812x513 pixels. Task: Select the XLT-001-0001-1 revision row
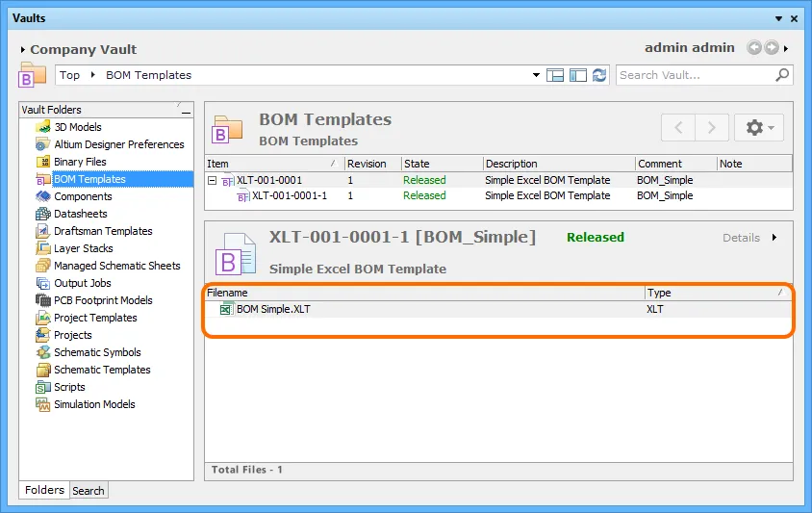click(x=498, y=196)
